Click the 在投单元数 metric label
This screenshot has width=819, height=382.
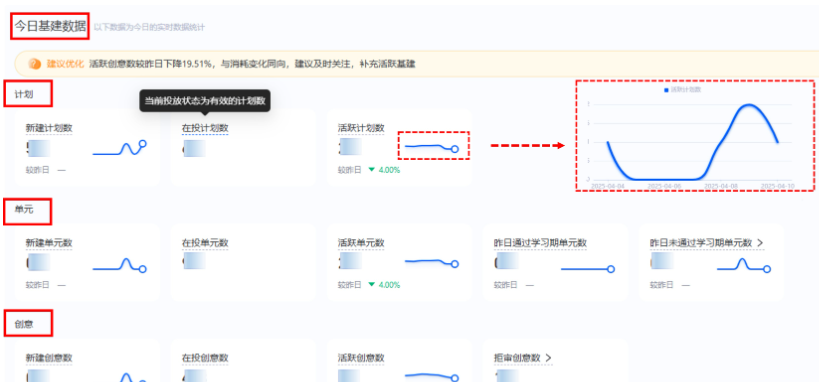click(x=205, y=243)
